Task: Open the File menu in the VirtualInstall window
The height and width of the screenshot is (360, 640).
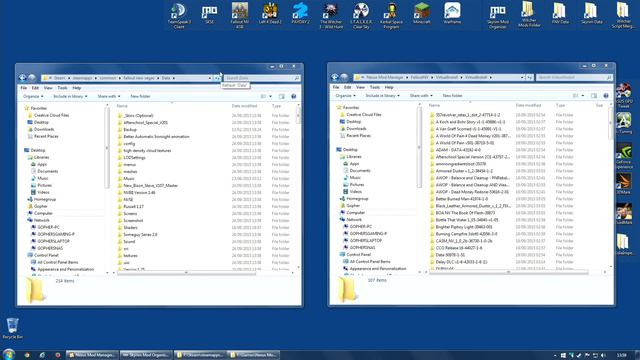Action: pos(336,87)
